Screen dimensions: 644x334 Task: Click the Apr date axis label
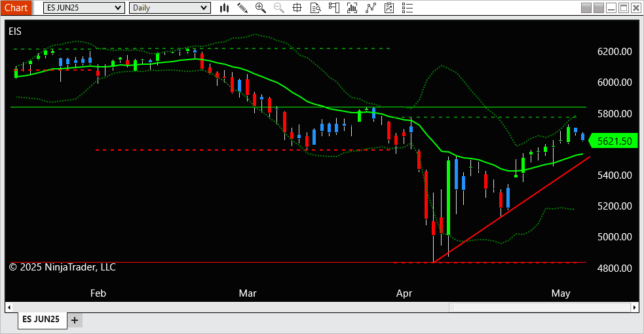(404, 293)
